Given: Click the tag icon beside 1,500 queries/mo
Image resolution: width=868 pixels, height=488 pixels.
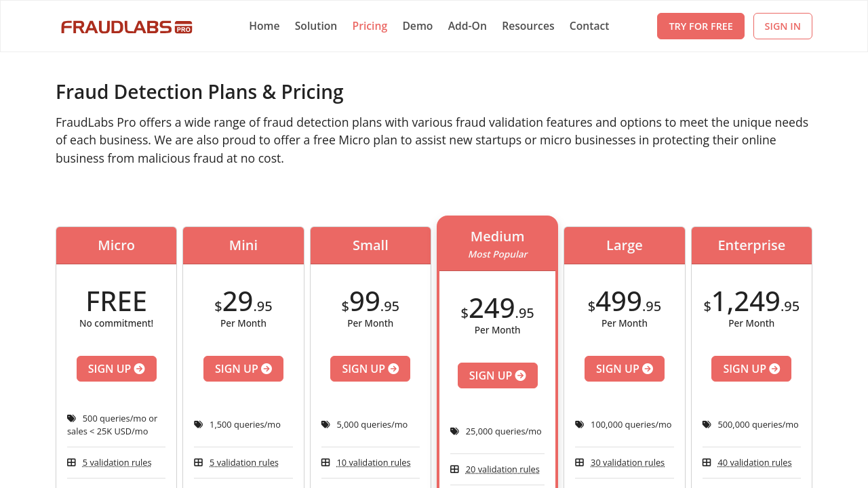Looking at the screenshot, I should pyautogui.click(x=199, y=424).
